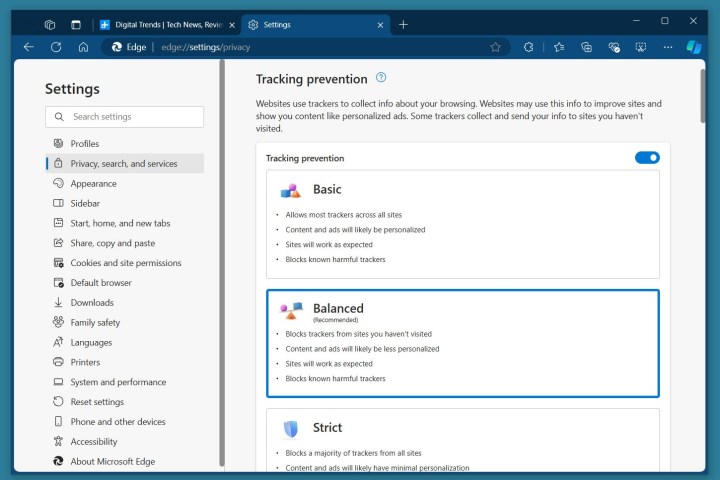Open the workspaces icon in the title bar
This screenshot has height=480, width=720.
point(50,24)
